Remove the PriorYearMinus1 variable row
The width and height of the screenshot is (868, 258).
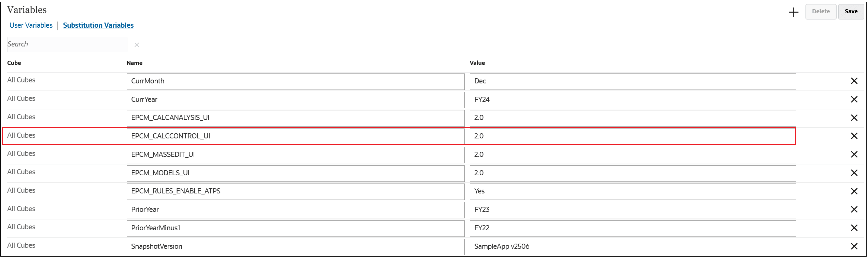pyautogui.click(x=854, y=228)
